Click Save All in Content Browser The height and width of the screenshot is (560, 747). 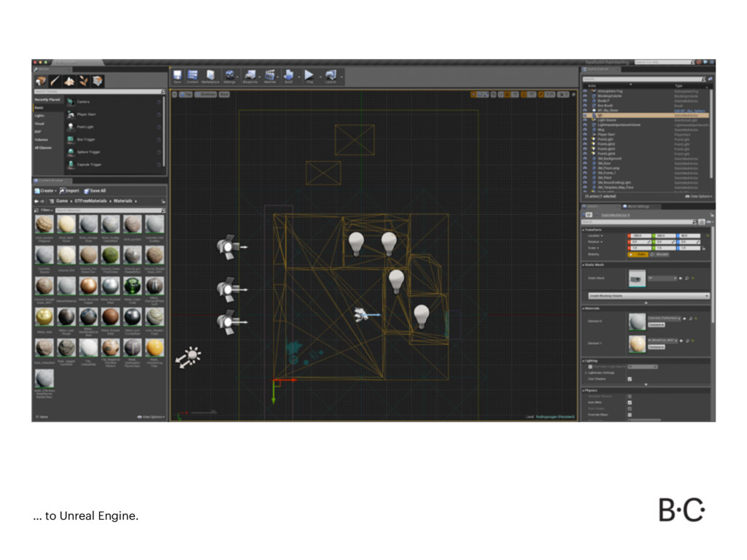[95, 190]
